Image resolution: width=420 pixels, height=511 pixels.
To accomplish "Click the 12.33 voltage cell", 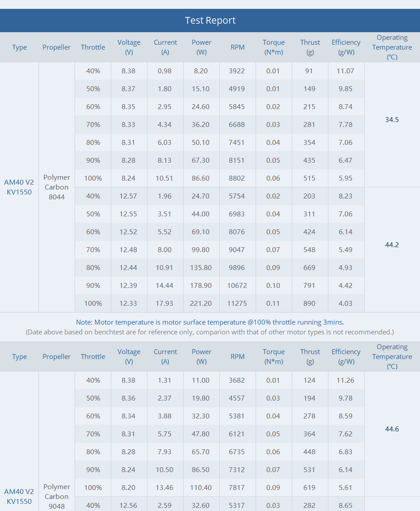I will point(128,303).
